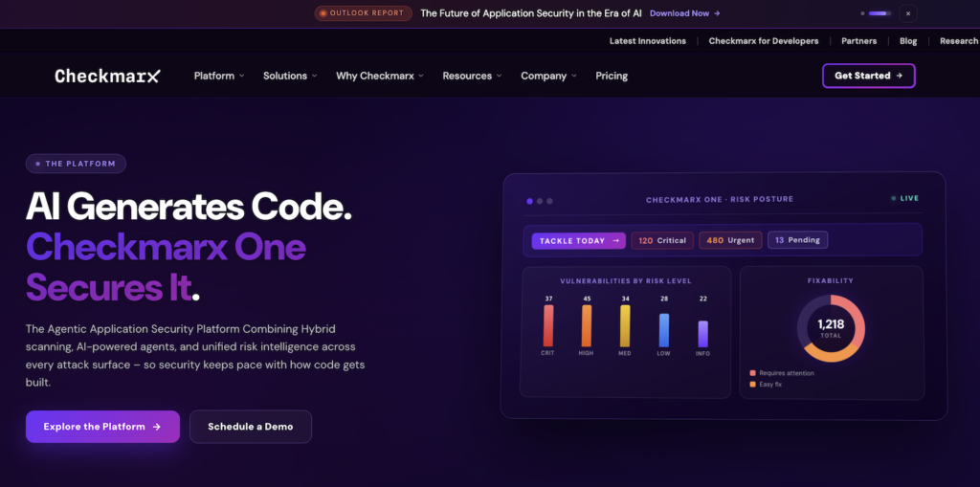Open the Blog link
Viewport: 980px width, 487px height.
[x=908, y=40]
